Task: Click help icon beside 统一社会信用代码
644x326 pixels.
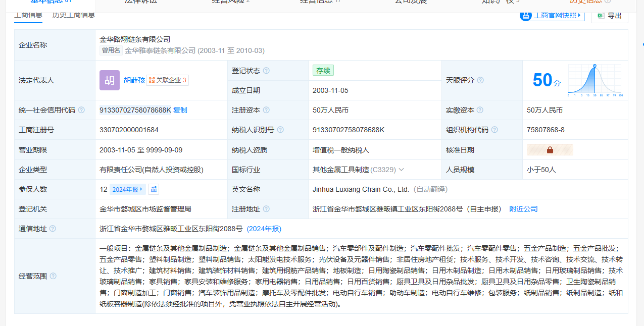Action: tap(81, 110)
